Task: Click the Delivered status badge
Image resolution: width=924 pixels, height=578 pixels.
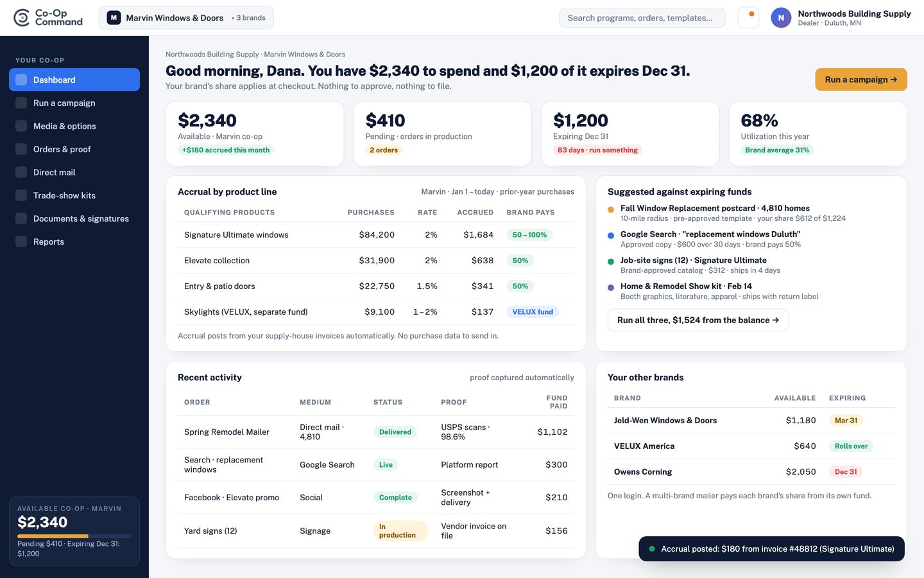Action: (x=395, y=432)
